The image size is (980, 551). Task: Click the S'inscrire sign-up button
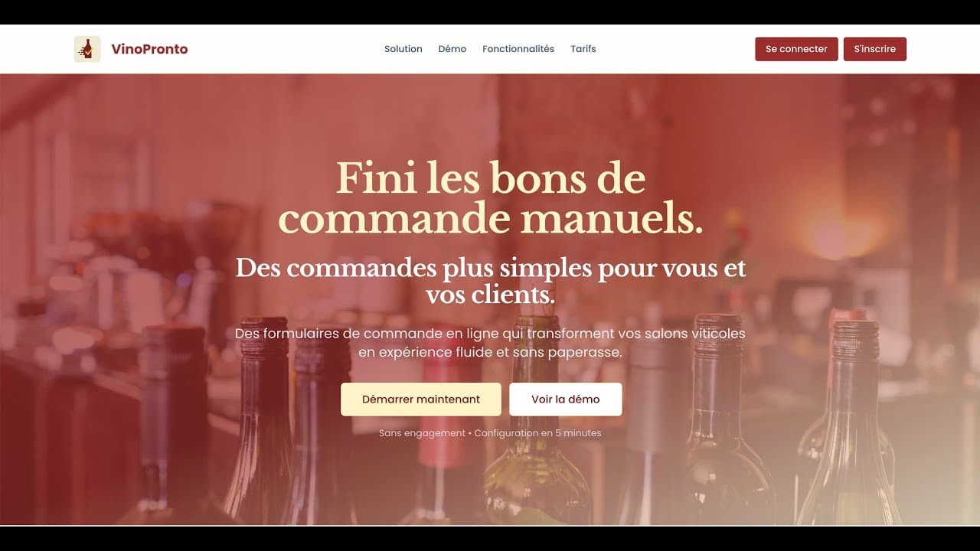[875, 49]
